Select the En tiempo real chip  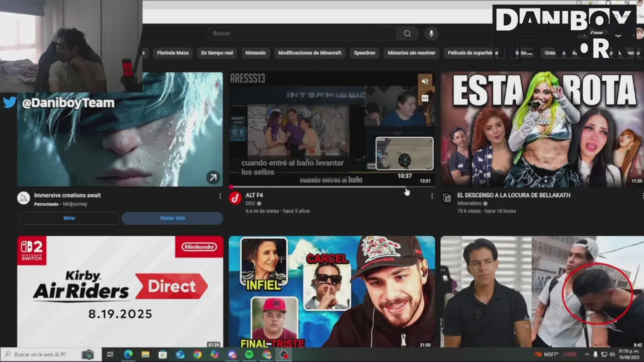pos(217,53)
